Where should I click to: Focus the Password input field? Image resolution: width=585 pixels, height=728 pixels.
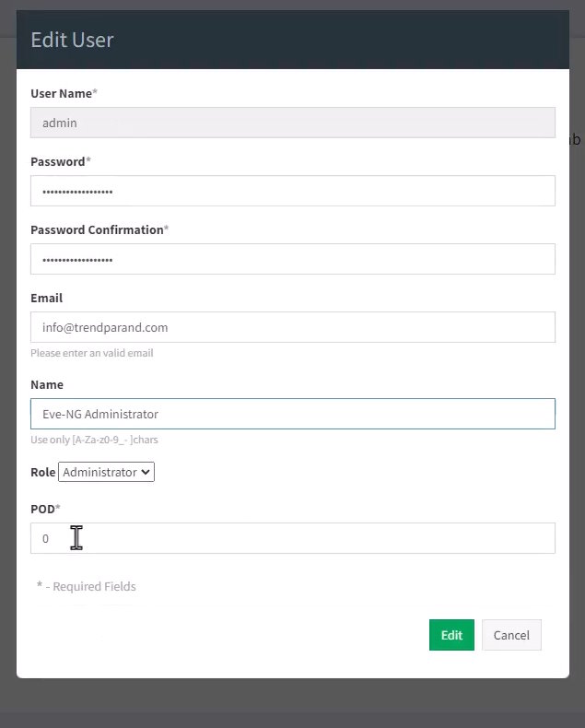pyautogui.click(x=293, y=191)
